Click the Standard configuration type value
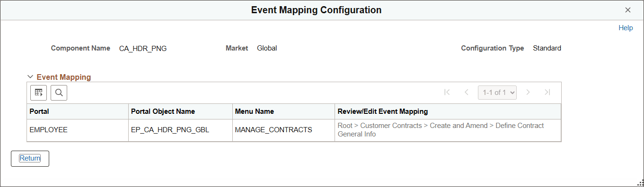The height and width of the screenshot is (187, 644). point(547,48)
